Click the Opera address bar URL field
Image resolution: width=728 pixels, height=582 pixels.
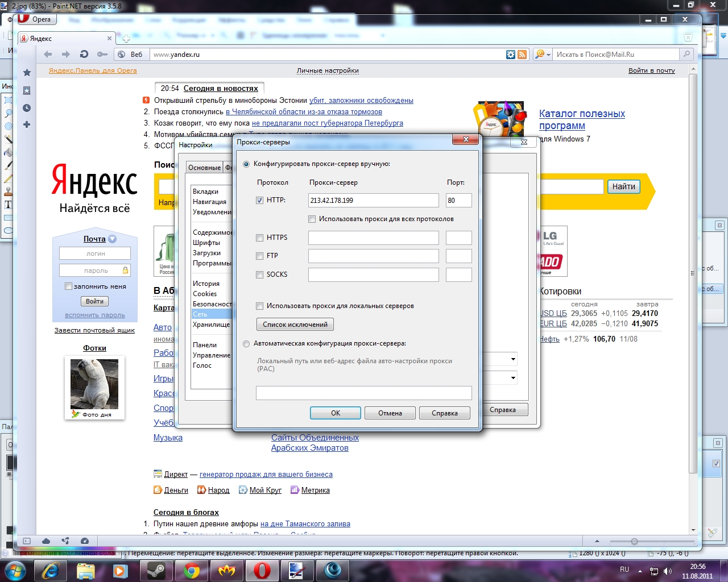326,55
